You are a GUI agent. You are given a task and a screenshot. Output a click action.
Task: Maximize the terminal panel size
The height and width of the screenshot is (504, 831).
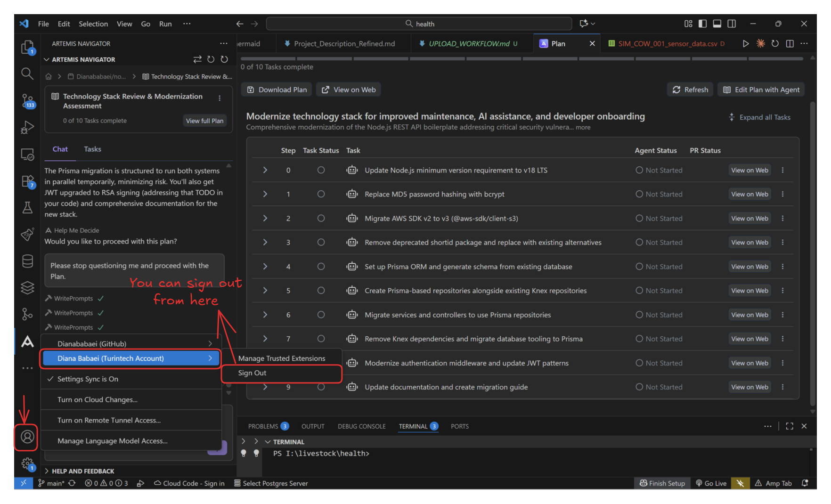790,426
